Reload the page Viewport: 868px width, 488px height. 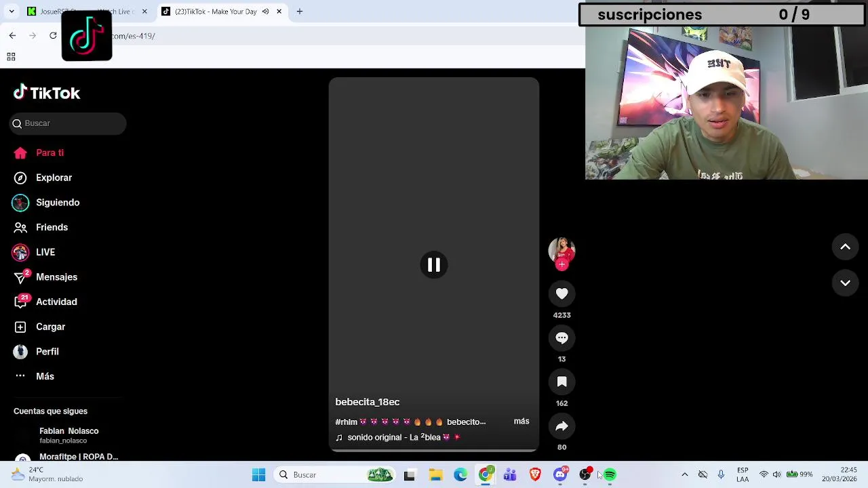tap(53, 35)
